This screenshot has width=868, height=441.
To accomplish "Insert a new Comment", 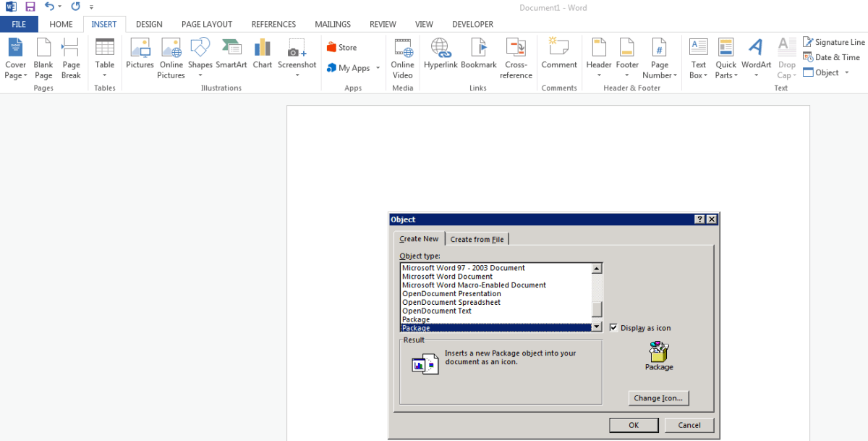I will (x=559, y=54).
